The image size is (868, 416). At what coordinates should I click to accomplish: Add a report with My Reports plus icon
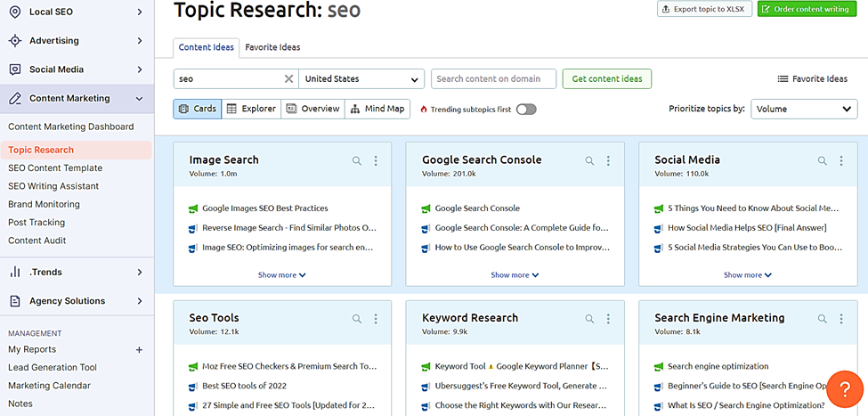click(x=140, y=349)
